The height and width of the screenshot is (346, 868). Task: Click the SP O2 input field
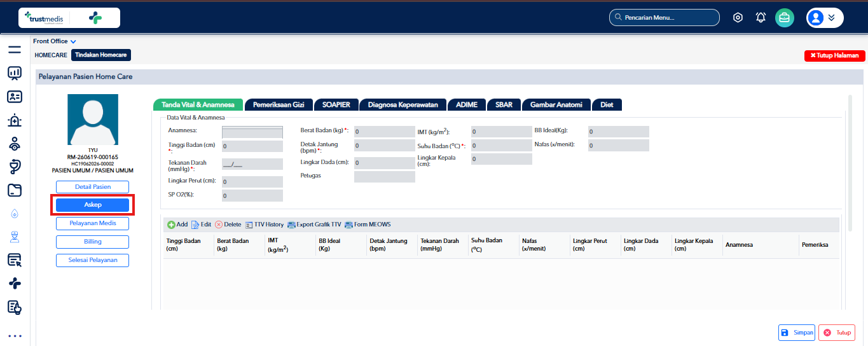[252, 196]
